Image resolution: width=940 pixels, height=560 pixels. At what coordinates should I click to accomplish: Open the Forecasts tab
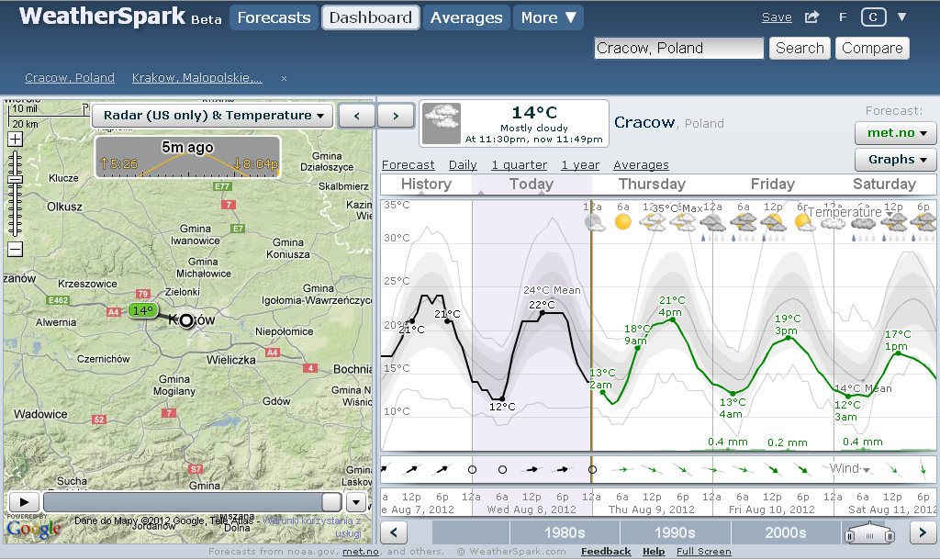point(274,18)
